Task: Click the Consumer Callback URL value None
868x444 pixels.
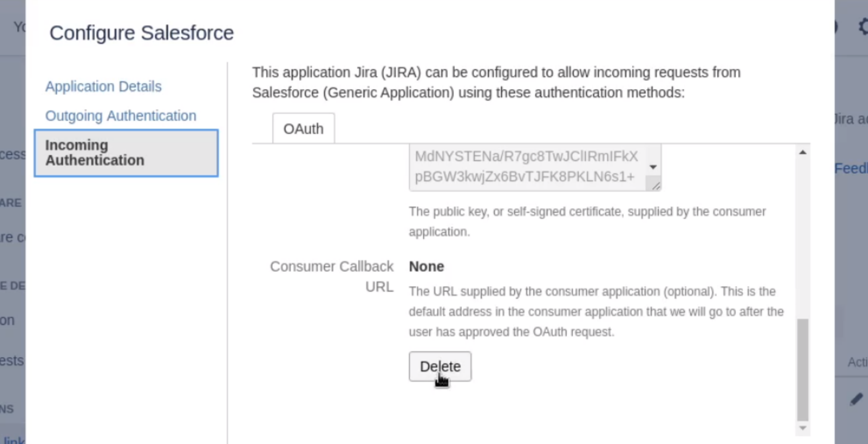Action: point(426,266)
